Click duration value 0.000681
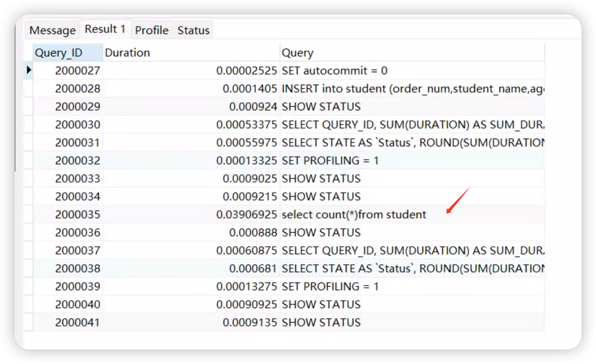Viewport: 596px width, 364px height. point(253,268)
